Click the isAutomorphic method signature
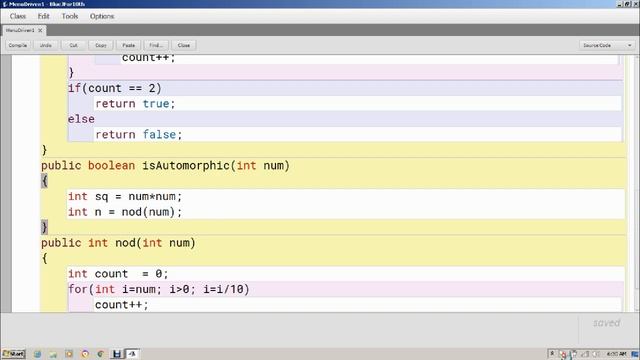This screenshot has width=640, height=360. 165,166
